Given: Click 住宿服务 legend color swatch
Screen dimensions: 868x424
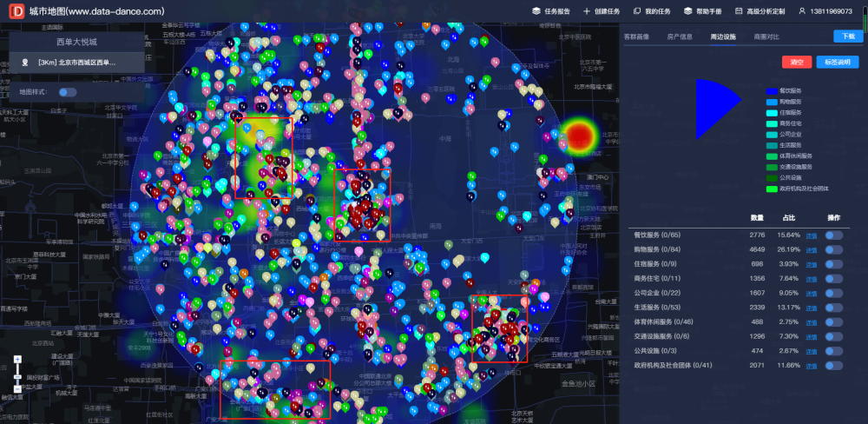Looking at the screenshot, I should [772, 112].
